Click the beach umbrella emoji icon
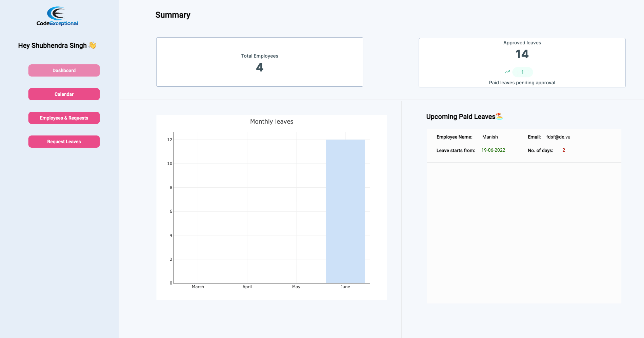The image size is (644, 338). (499, 116)
